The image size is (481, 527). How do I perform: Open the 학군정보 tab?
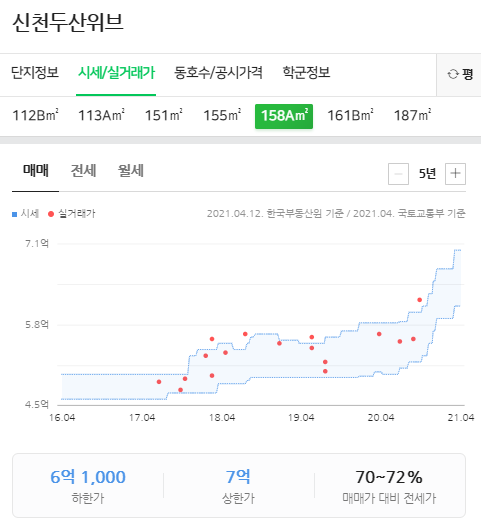306,73
